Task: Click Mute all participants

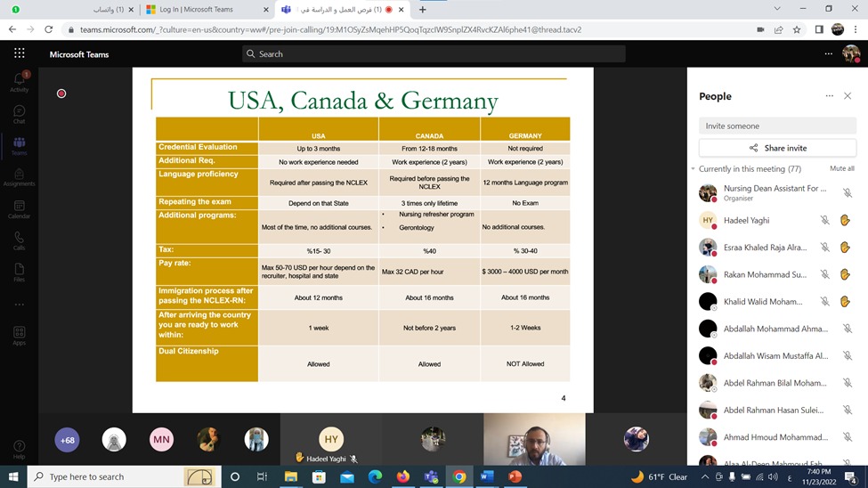Action: [841, 168]
